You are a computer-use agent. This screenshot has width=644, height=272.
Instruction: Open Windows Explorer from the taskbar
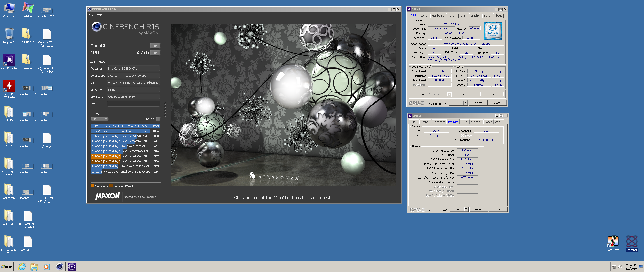point(34,266)
